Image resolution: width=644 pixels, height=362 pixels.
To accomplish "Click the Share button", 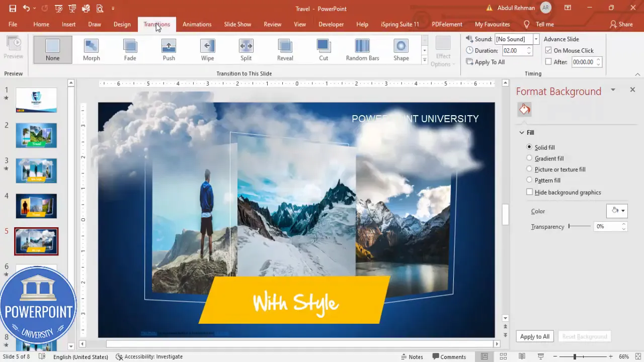I will click(x=621, y=24).
